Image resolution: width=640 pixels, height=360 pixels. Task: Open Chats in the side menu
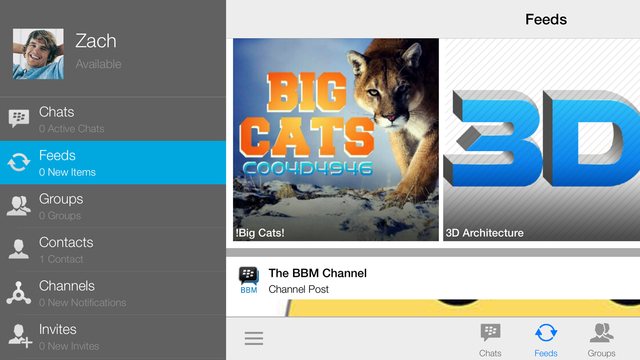coord(113,119)
